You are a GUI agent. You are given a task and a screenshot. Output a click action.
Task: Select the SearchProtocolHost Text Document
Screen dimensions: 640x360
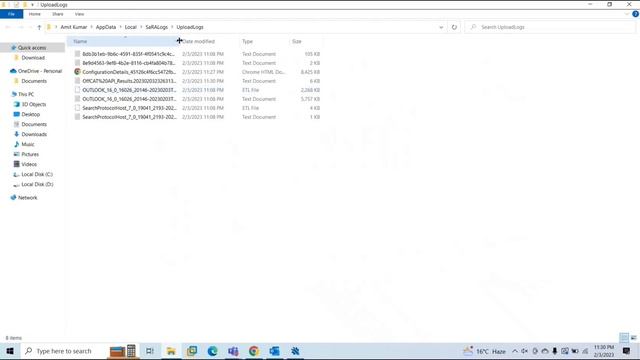point(129,117)
